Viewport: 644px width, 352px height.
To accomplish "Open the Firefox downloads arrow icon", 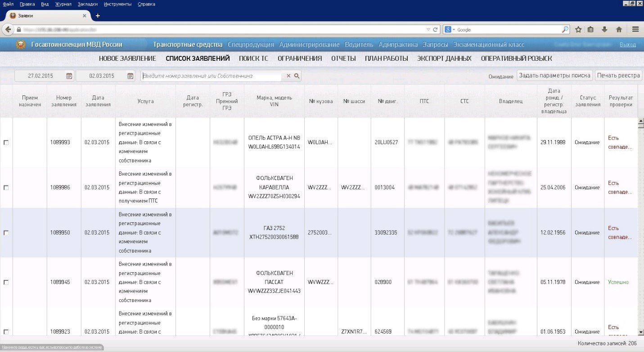I will (x=604, y=29).
